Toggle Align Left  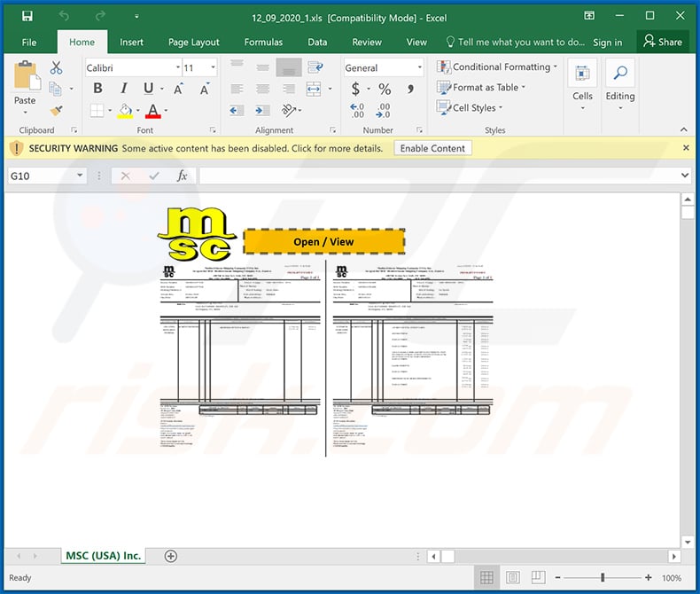[237, 89]
